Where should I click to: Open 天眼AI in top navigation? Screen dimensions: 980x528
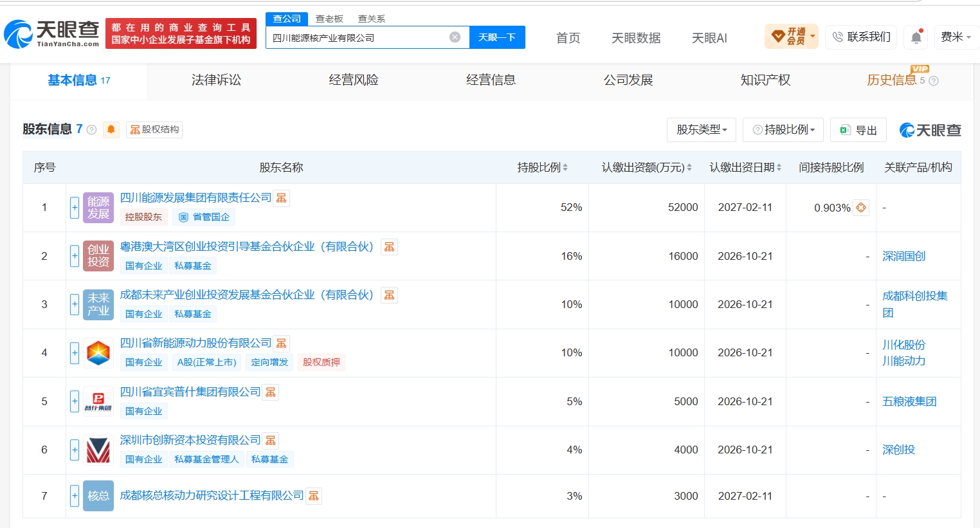point(709,38)
